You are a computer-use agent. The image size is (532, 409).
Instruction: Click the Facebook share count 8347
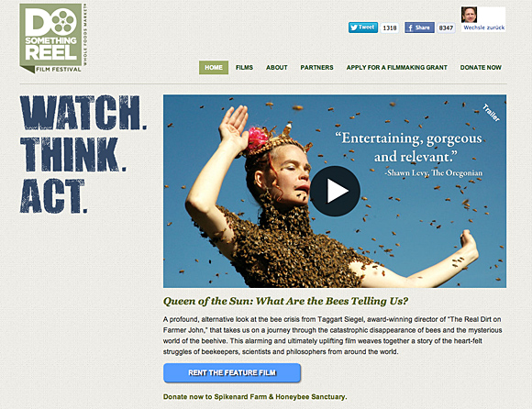tap(446, 28)
